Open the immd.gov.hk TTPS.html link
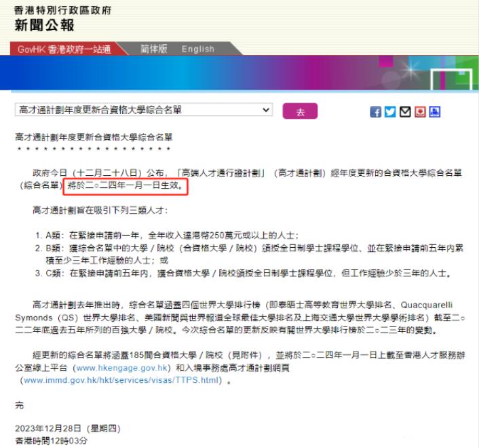The image size is (479, 448). (121, 380)
